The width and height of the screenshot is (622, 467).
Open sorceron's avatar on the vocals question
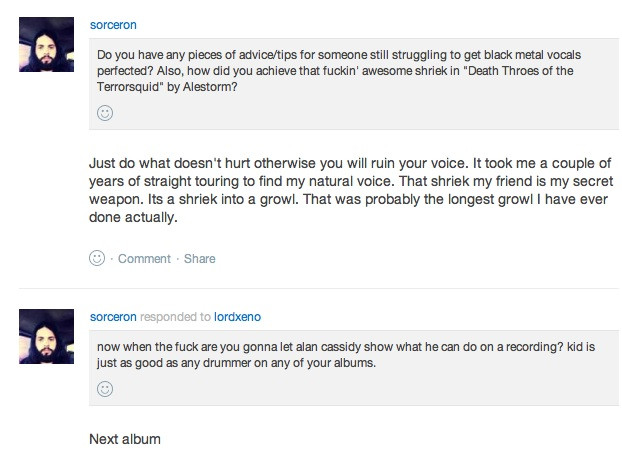tap(47, 45)
